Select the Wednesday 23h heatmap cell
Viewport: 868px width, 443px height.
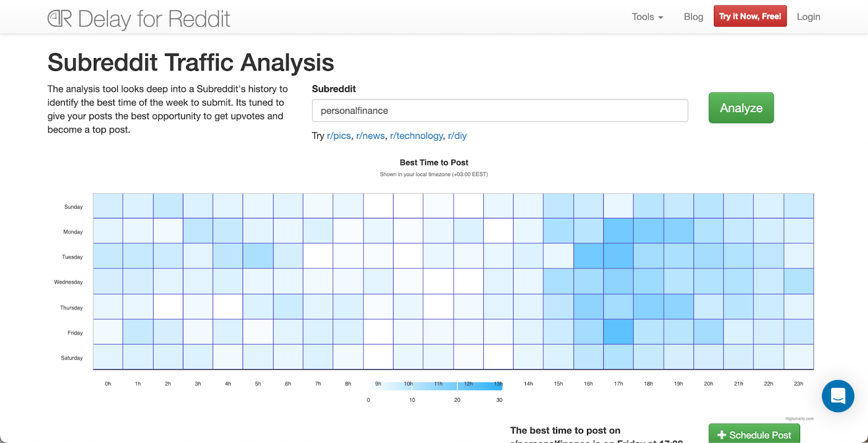[x=799, y=281]
